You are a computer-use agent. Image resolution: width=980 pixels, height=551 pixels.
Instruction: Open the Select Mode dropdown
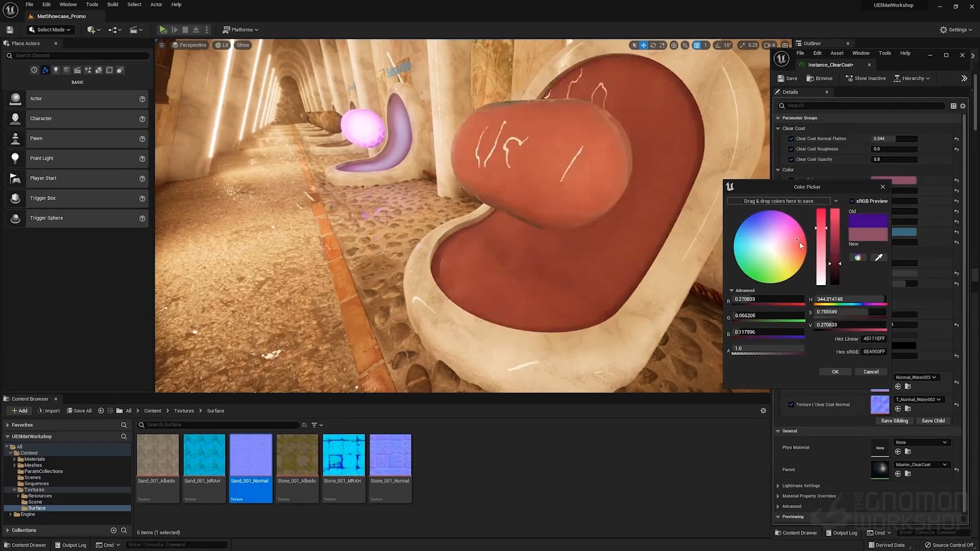50,30
